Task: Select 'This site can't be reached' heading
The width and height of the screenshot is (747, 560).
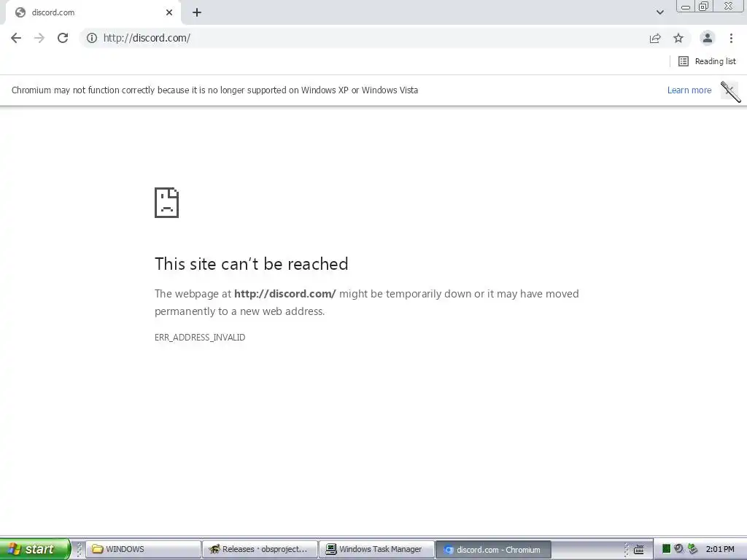Action: pyautogui.click(x=252, y=264)
